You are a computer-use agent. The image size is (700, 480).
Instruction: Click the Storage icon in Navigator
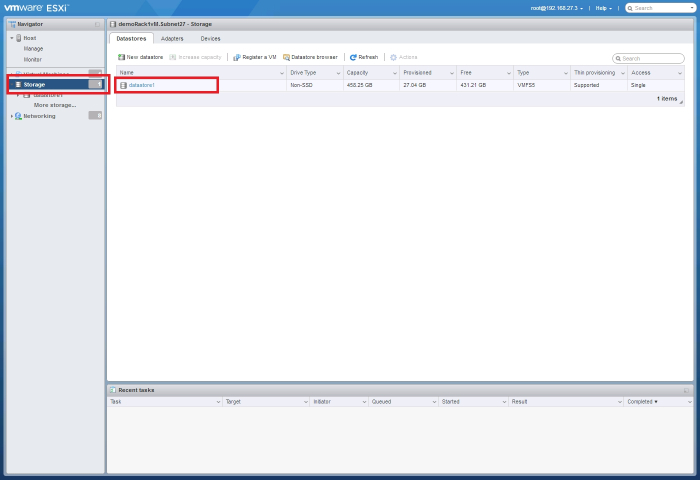(x=18, y=84)
